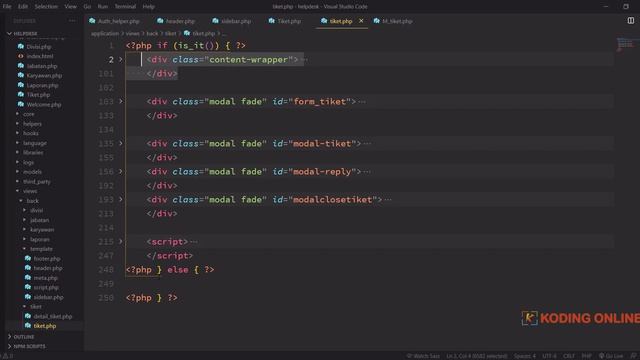Screen dimensions: 640x360
Task: Click the detail_tiket.php file icon
Action: coord(28,316)
